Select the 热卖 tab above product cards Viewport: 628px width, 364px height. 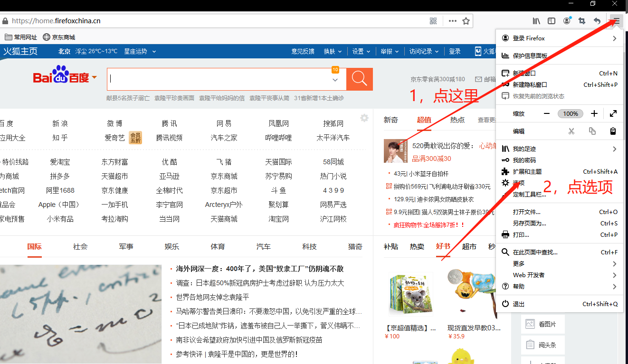tap(417, 246)
